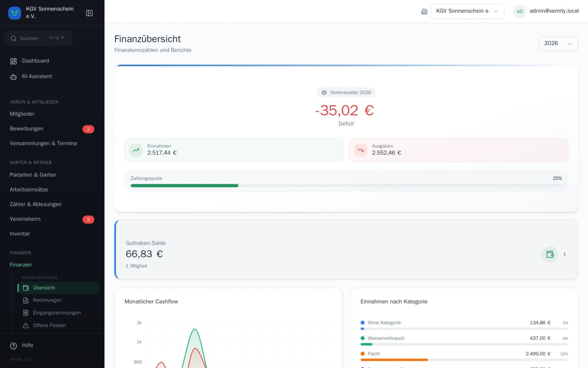Screen dimensions: 588x368
Task: Click the search magnifier icon
Action: (13, 38)
